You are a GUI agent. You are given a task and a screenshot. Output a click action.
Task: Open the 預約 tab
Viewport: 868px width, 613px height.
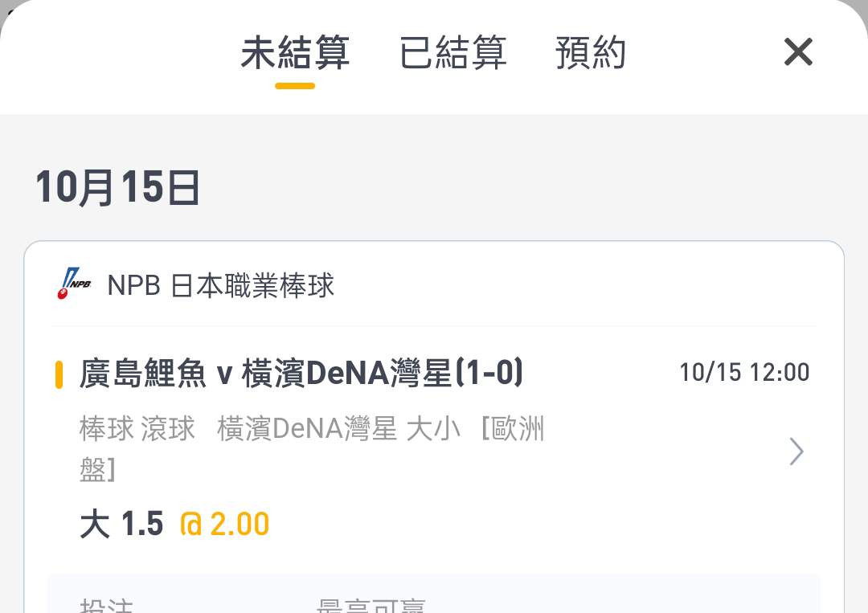click(591, 52)
